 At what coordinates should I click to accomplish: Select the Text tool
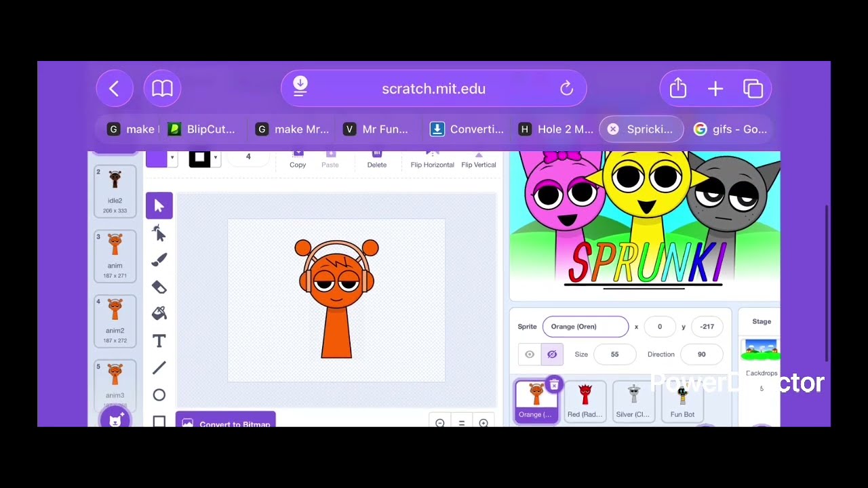click(x=159, y=341)
